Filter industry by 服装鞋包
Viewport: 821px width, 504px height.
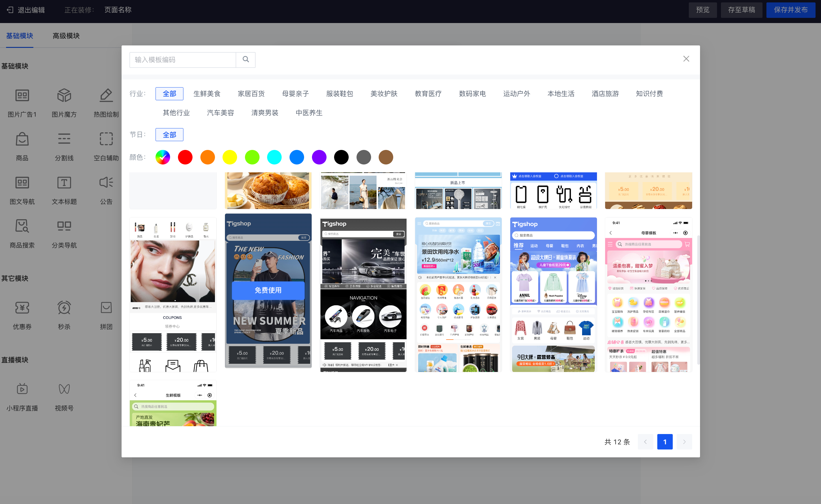[x=340, y=94]
